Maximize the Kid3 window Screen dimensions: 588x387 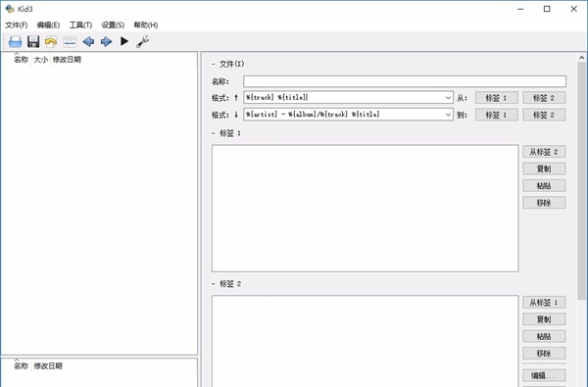[x=547, y=9]
